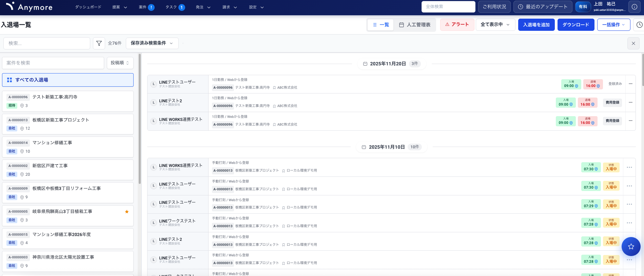Screen dimensions: 644x276
Task: Switch to the 人工管理表 view
Action: 415,25
